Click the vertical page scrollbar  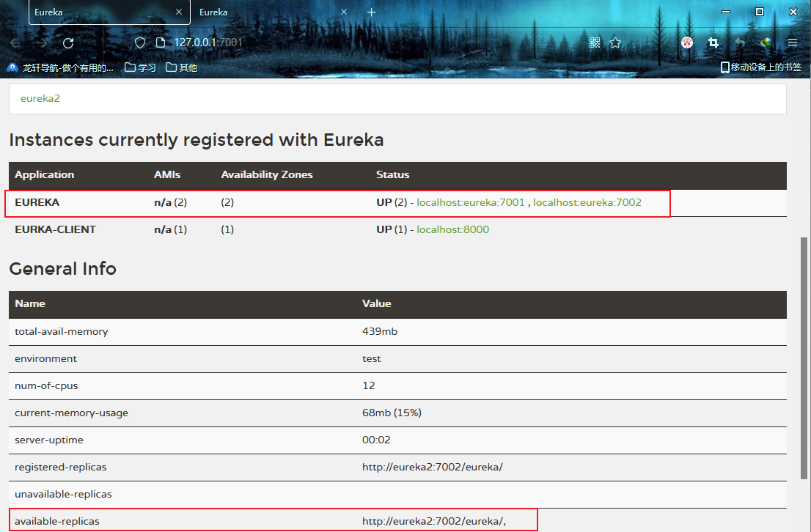(x=803, y=358)
